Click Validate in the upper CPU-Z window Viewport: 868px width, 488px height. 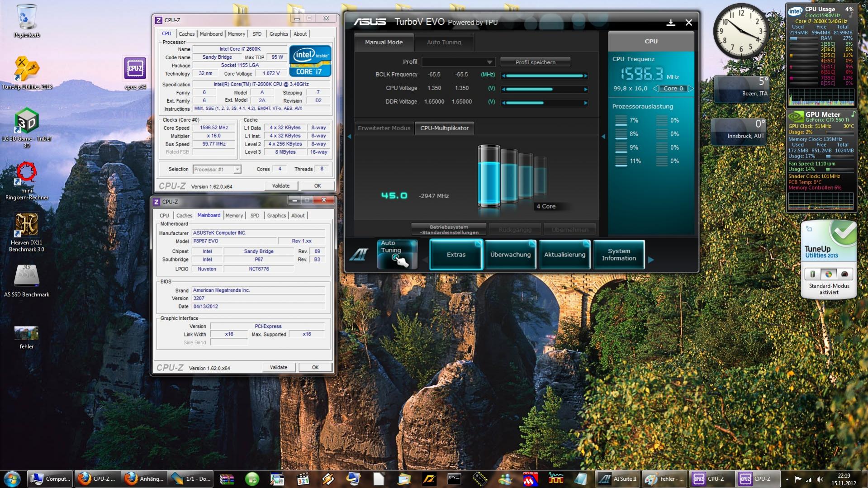pos(281,186)
